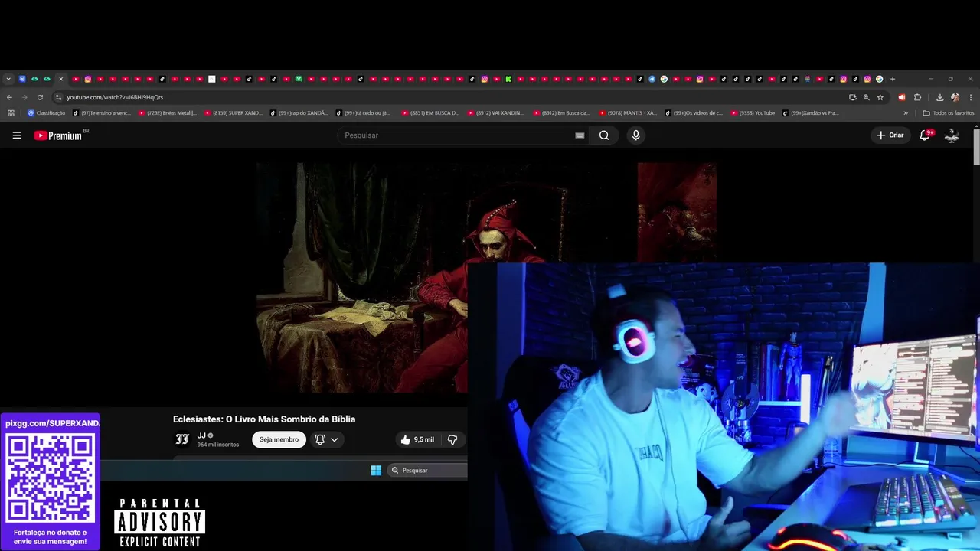Open the zoom magnifier in the address bar

[867, 97]
